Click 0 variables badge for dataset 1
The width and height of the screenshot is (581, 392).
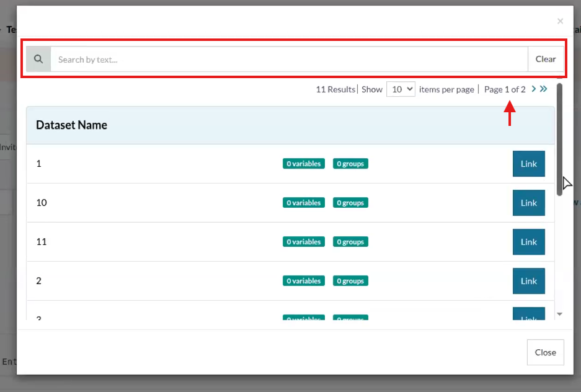(304, 164)
